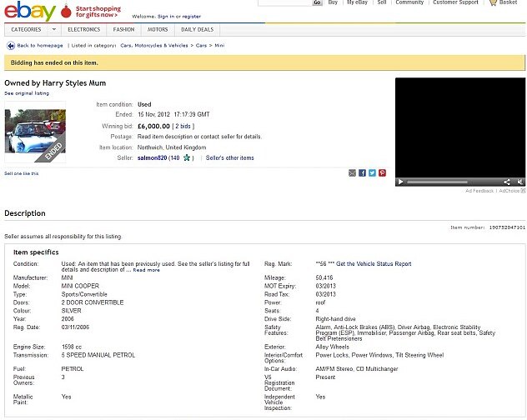Screen dimensions: 527x420
Task: Open seller salmon820 profile
Action: 153,158
